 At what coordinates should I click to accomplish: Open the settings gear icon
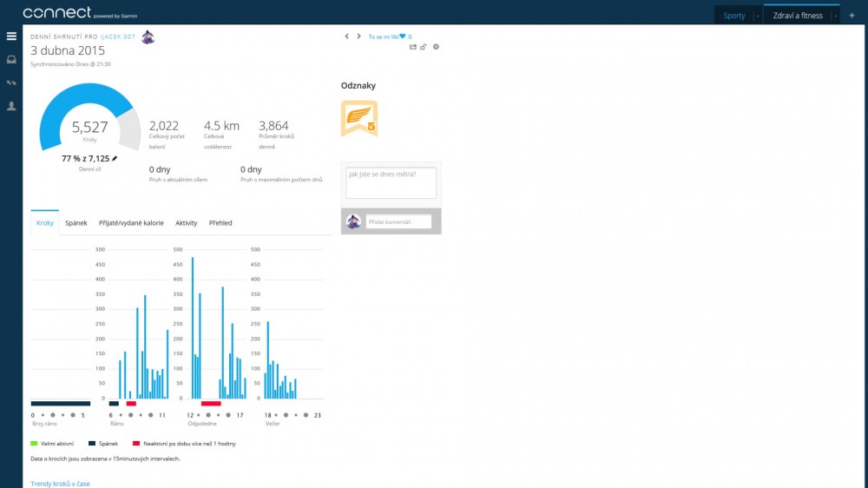[x=436, y=47]
